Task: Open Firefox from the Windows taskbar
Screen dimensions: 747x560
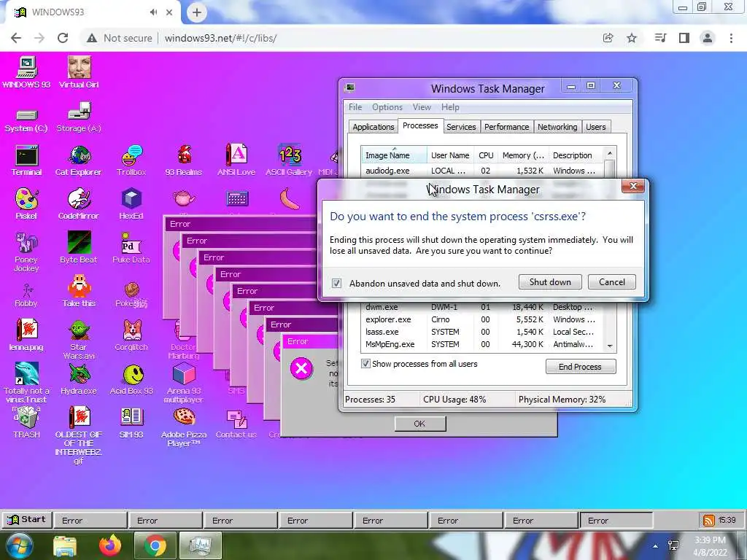Action: tap(110, 545)
